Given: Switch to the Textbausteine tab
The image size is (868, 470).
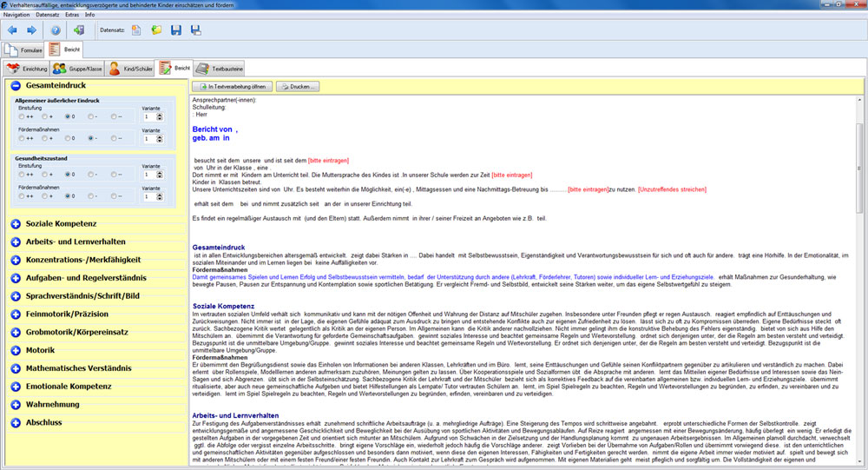Looking at the screenshot, I should (x=220, y=68).
